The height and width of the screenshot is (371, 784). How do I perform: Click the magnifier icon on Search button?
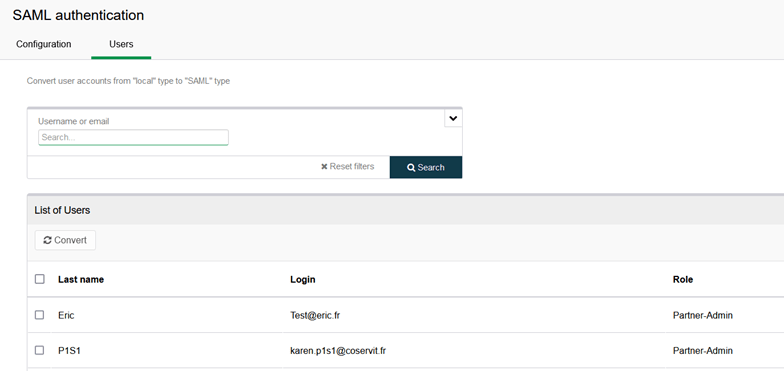pyautogui.click(x=411, y=168)
